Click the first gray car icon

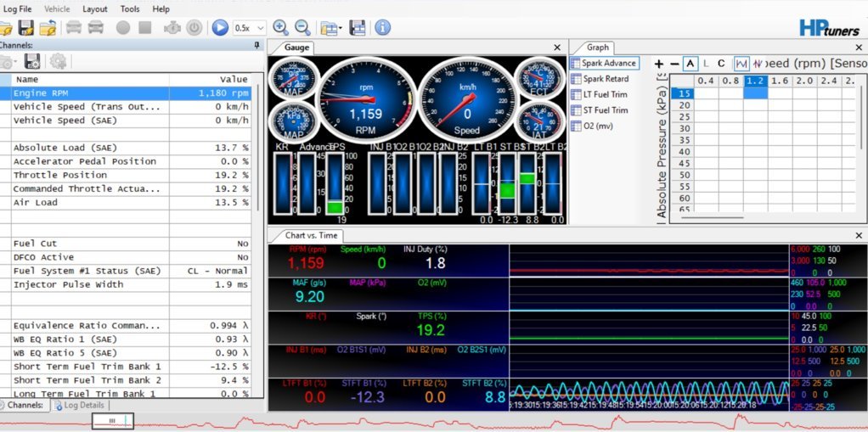(74, 27)
